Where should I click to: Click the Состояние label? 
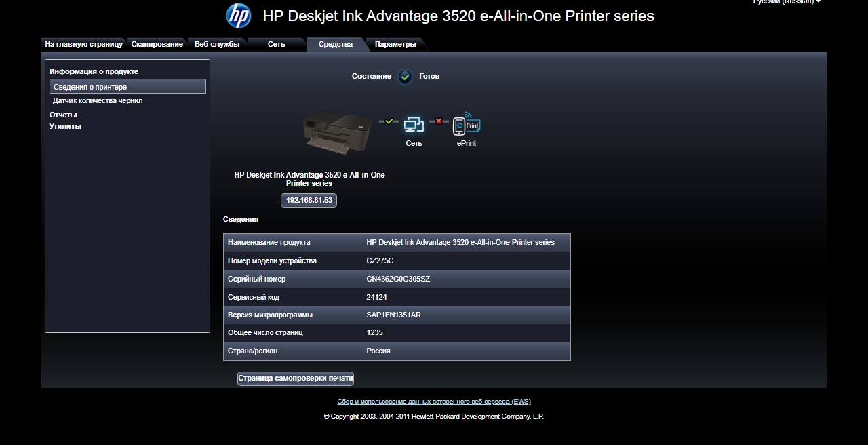tap(372, 76)
